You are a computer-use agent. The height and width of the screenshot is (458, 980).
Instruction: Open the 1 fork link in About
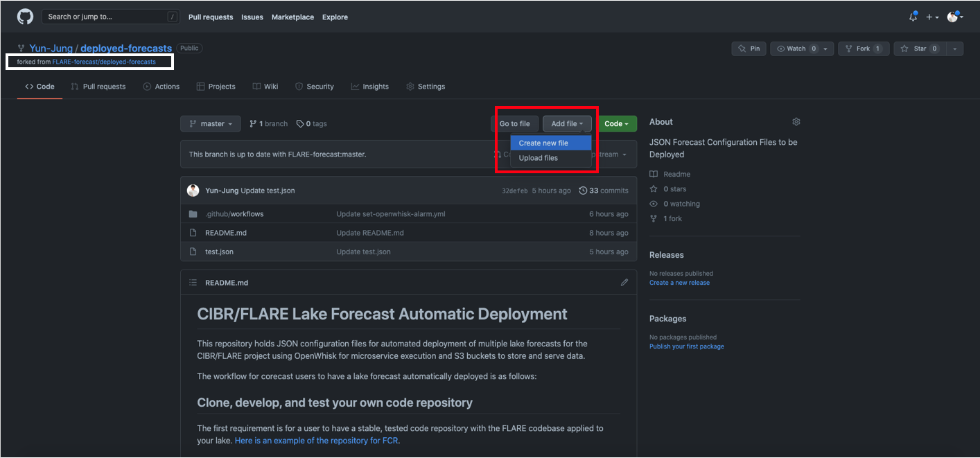click(666, 218)
